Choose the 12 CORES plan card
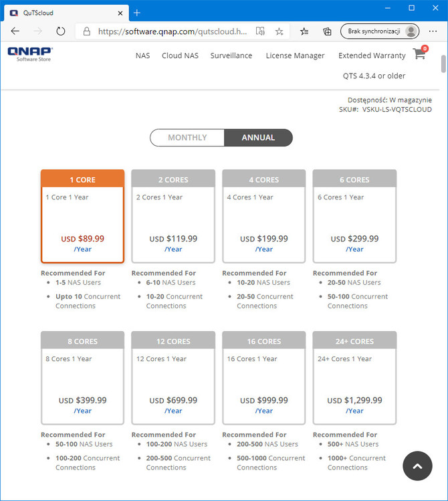Image resolution: width=448 pixels, height=501 pixels. [x=173, y=378]
